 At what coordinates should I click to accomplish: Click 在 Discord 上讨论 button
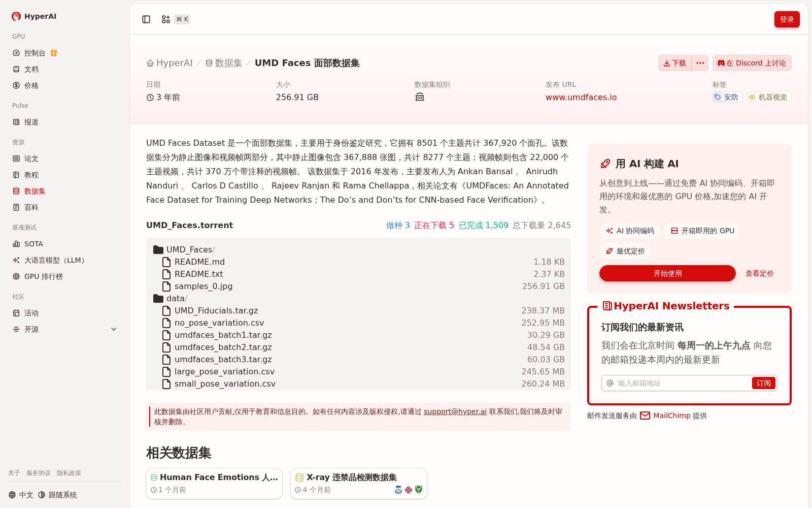pos(752,63)
